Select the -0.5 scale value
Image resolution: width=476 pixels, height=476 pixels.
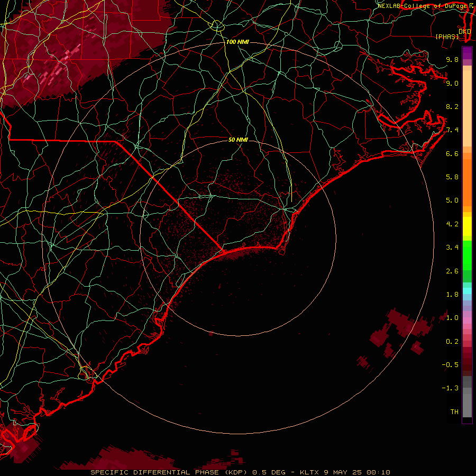[450, 365]
